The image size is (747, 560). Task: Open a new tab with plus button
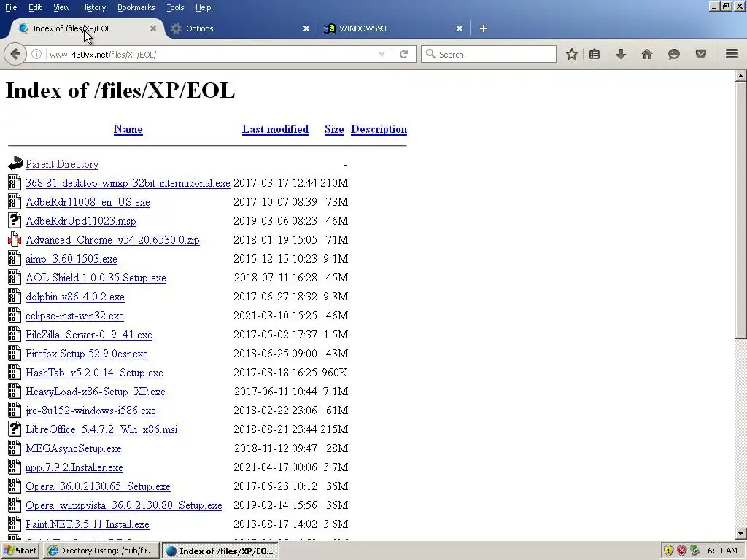tap(484, 28)
